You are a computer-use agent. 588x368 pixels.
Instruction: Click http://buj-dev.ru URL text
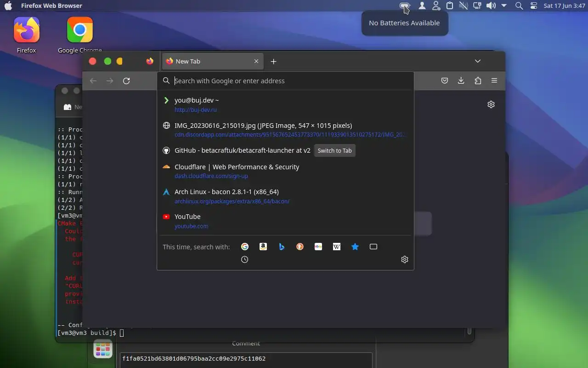coord(196,110)
